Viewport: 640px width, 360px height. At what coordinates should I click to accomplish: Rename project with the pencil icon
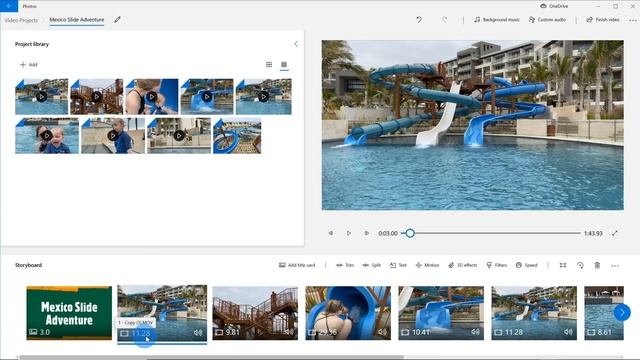point(118,20)
